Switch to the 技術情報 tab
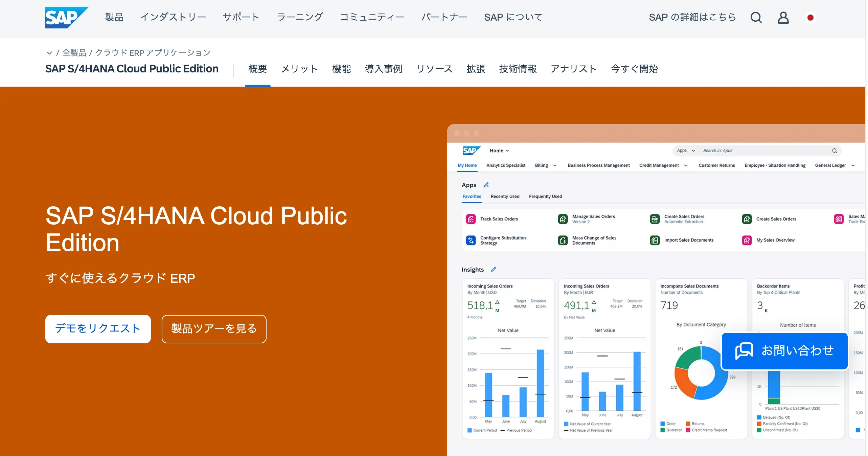 coord(518,69)
